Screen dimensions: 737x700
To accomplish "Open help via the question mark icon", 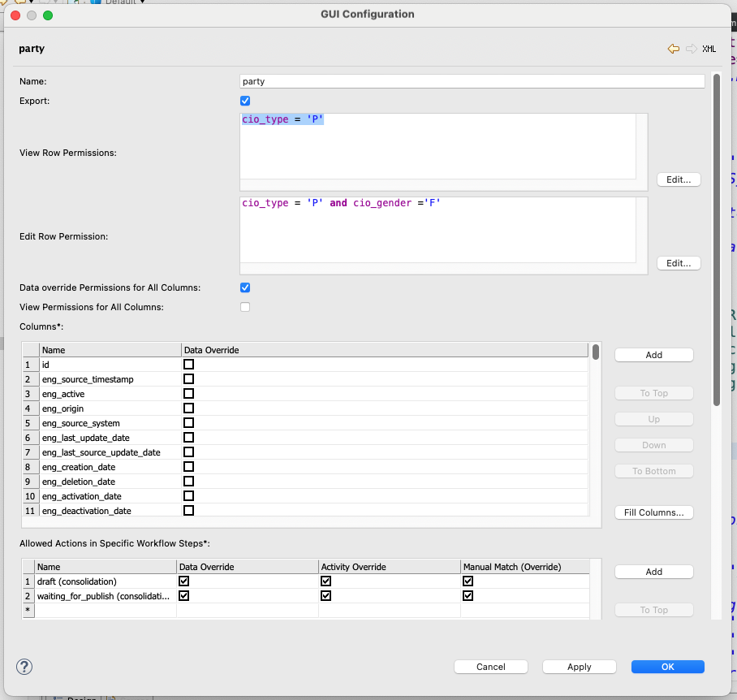I will coord(24,667).
